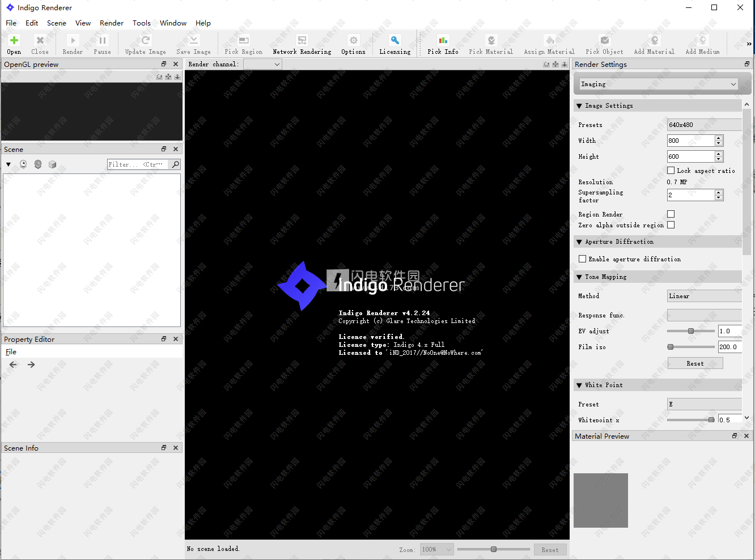Open the Tools menu
Viewport: 755px width, 560px height.
coord(142,23)
